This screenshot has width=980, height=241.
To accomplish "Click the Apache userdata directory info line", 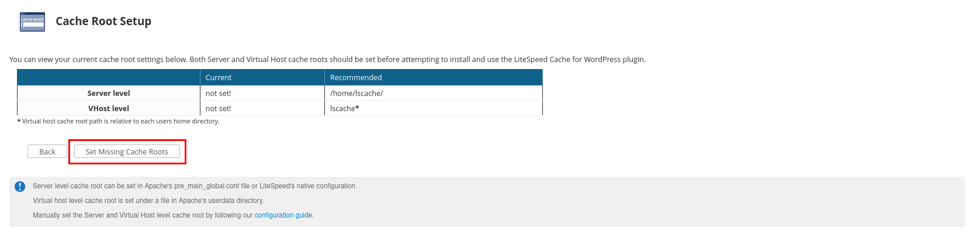I will tap(148, 201).
